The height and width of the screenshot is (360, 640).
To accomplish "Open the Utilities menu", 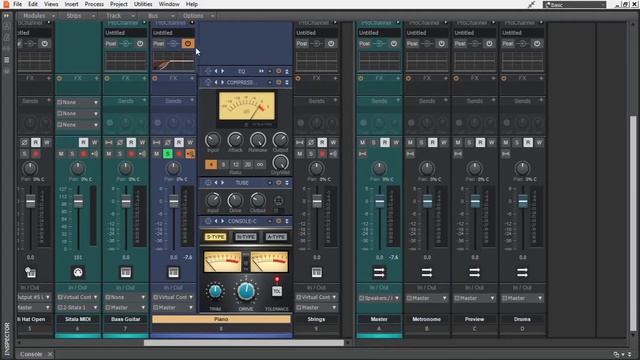I will click(x=143, y=4).
